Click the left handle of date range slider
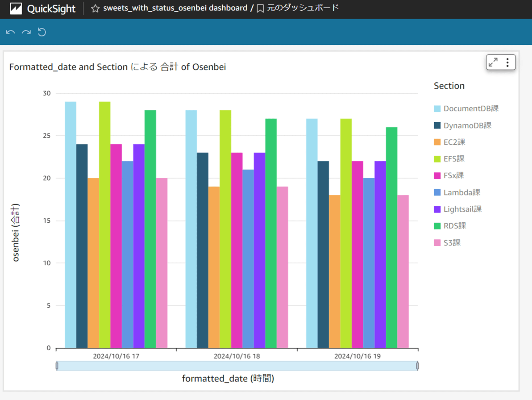Image resolution: width=532 pixels, height=400 pixels. click(x=57, y=366)
